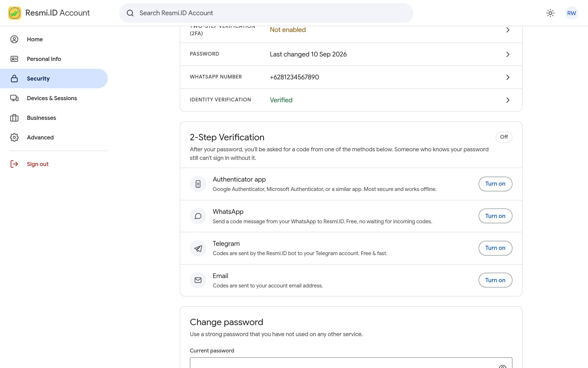Click the Resmi.ID checkmark logo
Viewport: 588px width, 368px height.
[x=14, y=13]
